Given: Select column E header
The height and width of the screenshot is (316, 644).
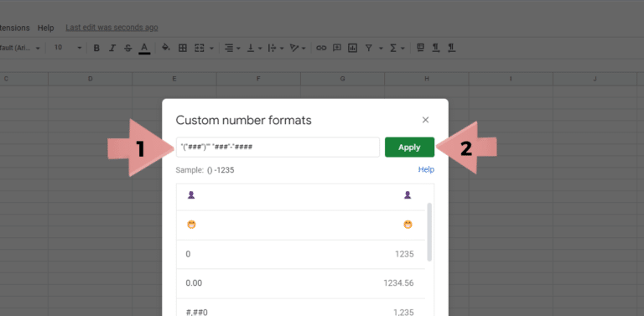Looking at the screenshot, I should [x=174, y=79].
